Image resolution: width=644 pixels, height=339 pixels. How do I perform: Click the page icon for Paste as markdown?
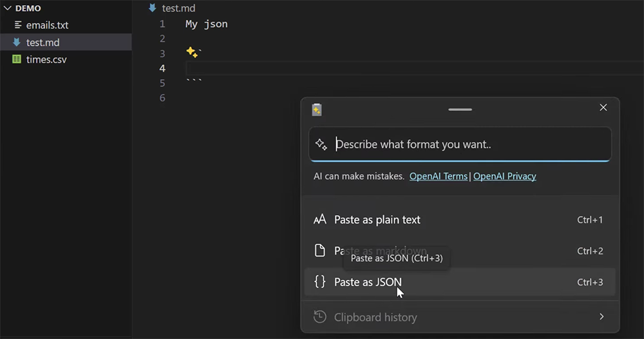coord(319,250)
